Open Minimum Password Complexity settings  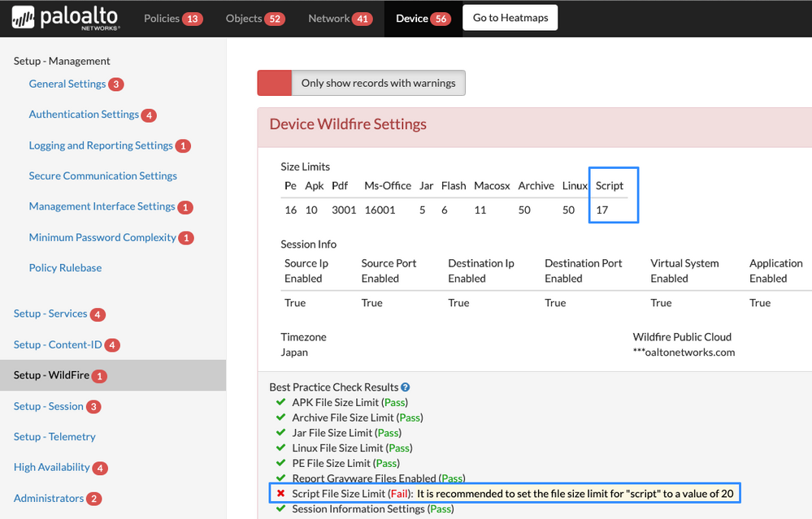pyautogui.click(x=102, y=237)
